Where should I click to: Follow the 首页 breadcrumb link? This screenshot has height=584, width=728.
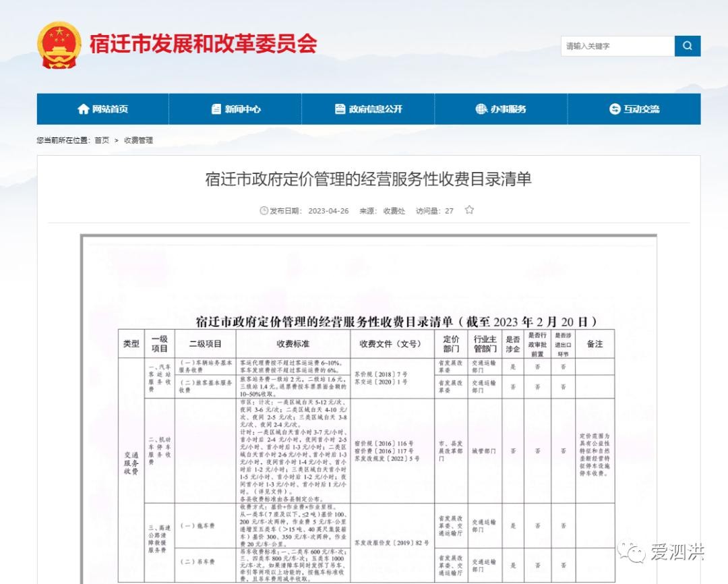coord(102,140)
